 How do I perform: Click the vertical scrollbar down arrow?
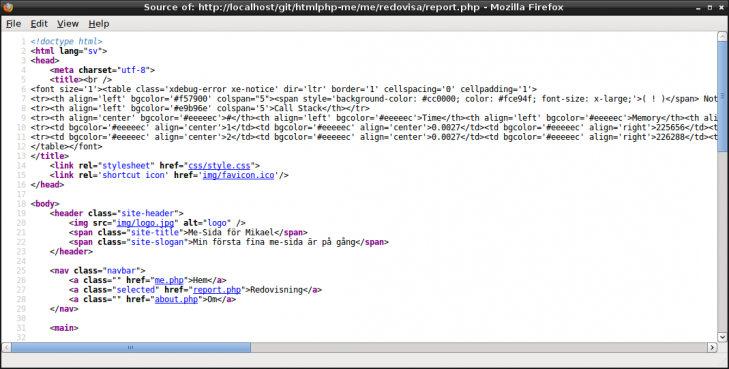(x=722, y=337)
